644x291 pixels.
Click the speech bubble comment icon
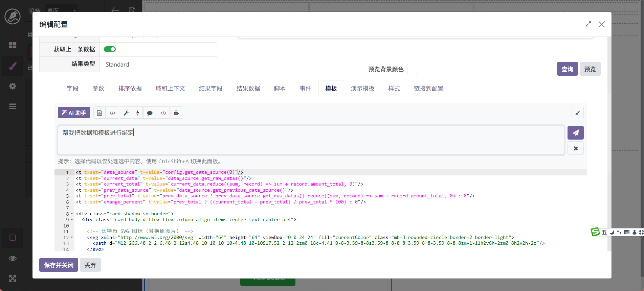point(150,113)
